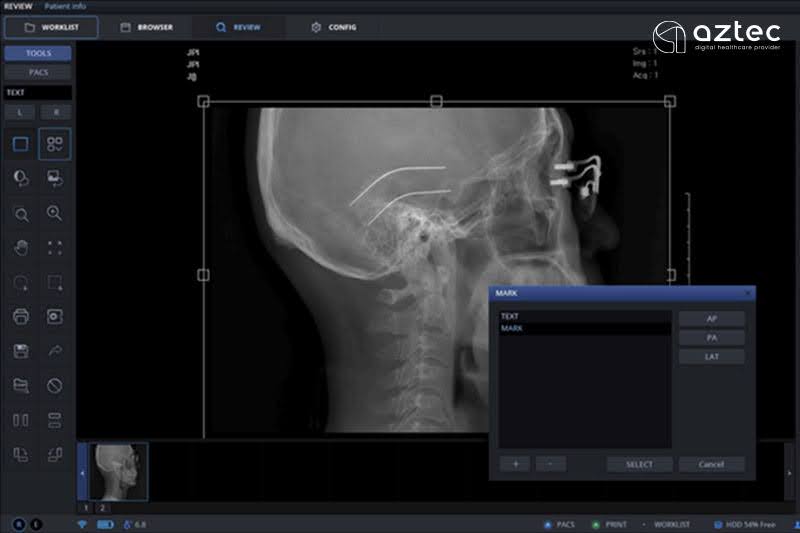The image size is (800, 533).
Task: Click the Patient info label at top
Action: (x=65, y=6)
